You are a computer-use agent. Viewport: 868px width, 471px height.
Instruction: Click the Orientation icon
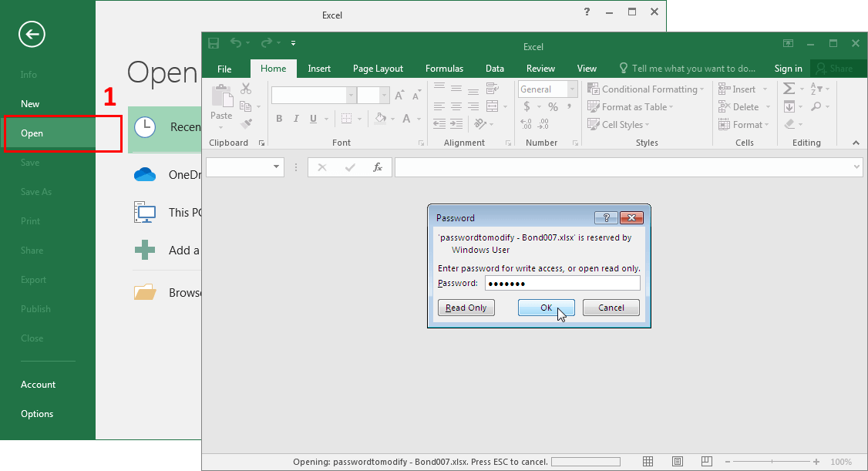(x=480, y=124)
